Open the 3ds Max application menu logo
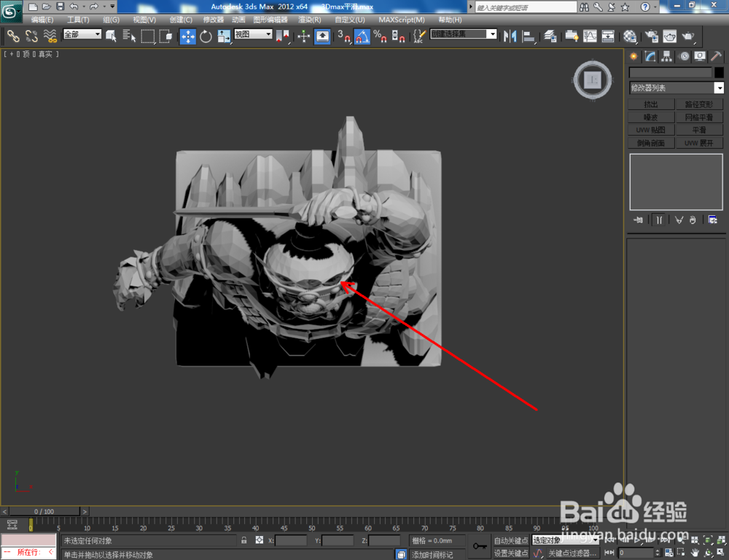 pyautogui.click(x=11, y=10)
